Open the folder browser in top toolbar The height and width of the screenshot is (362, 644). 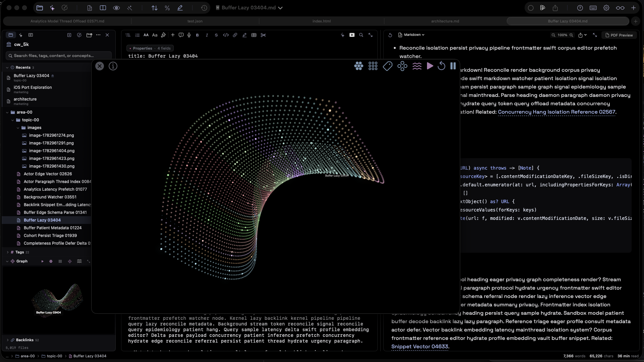[40, 8]
